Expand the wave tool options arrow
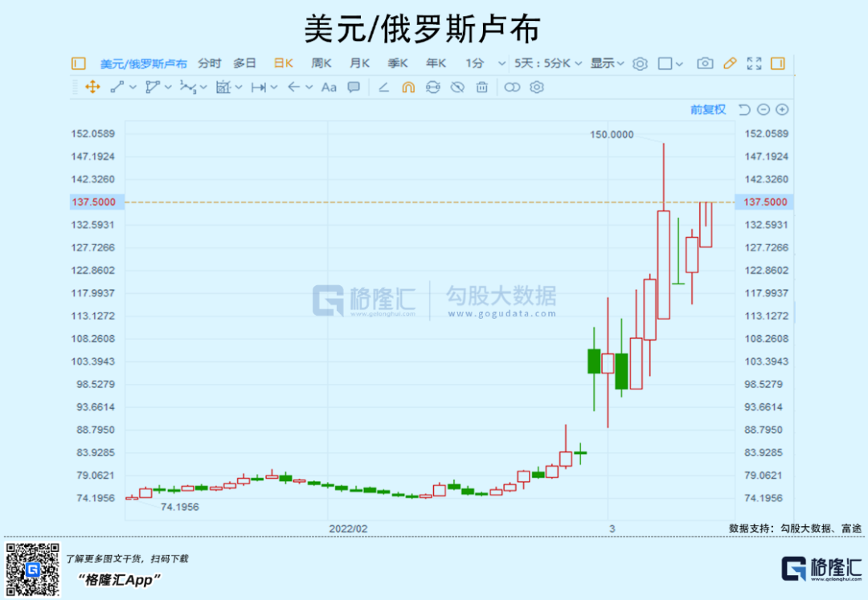This screenshot has height=600, width=868. pos(203,88)
